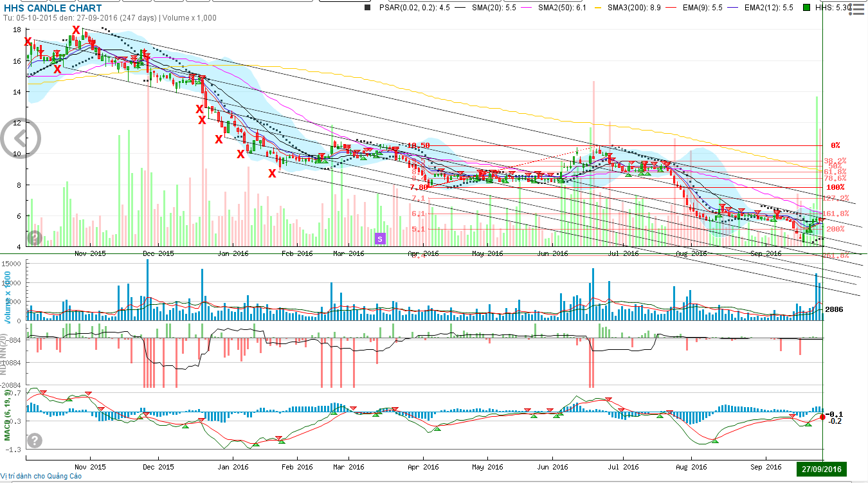Open the hamburger chart menu
The image size is (868, 483).
[855, 10]
